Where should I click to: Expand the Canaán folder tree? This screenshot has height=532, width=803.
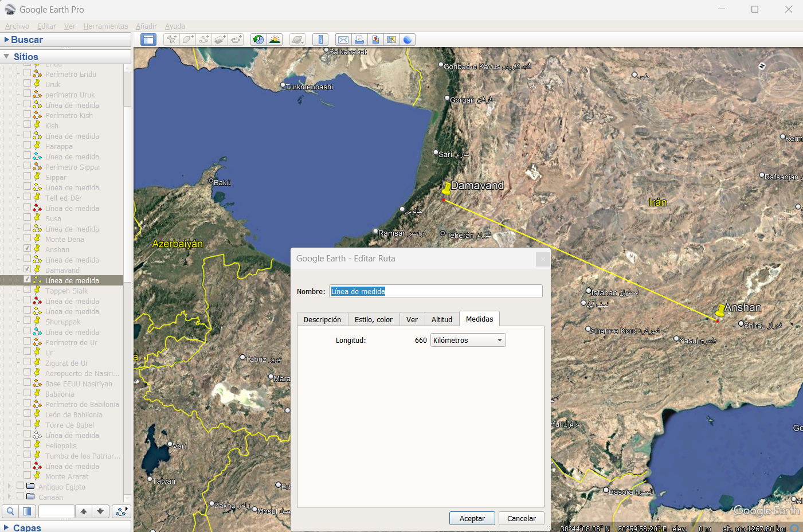pyautogui.click(x=9, y=496)
